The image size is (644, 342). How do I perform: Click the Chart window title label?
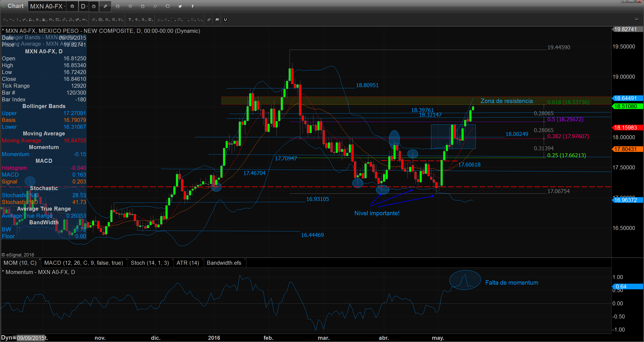pos(15,6)
